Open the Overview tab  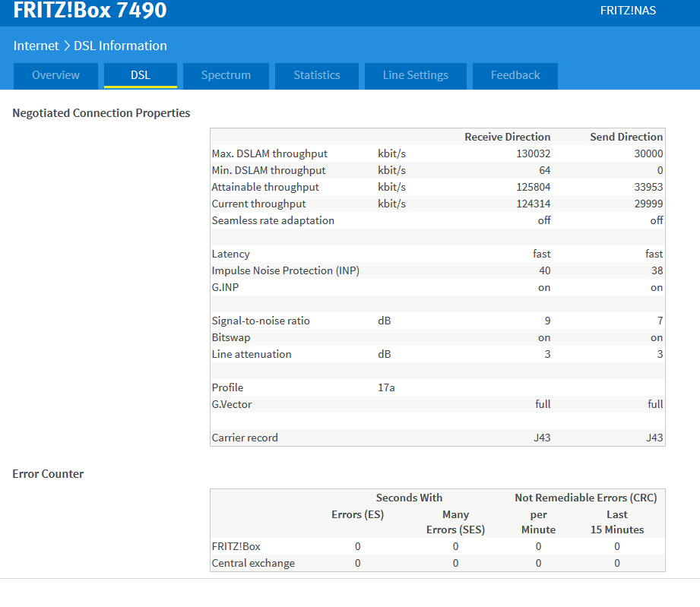[55, 75]
